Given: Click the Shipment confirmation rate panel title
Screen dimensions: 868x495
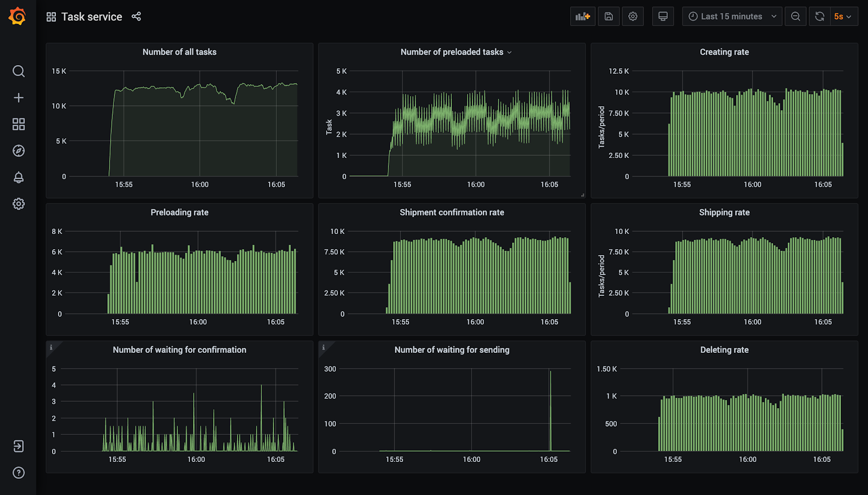Looking at the screenshot, I should tap(452, 212).
